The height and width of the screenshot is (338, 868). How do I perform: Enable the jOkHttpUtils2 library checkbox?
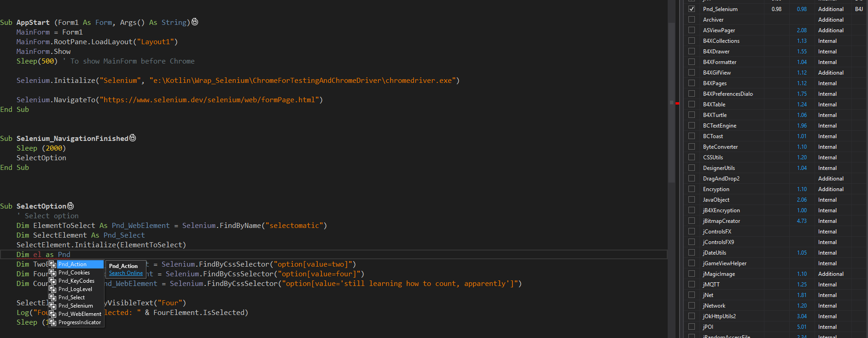(692, 316)
